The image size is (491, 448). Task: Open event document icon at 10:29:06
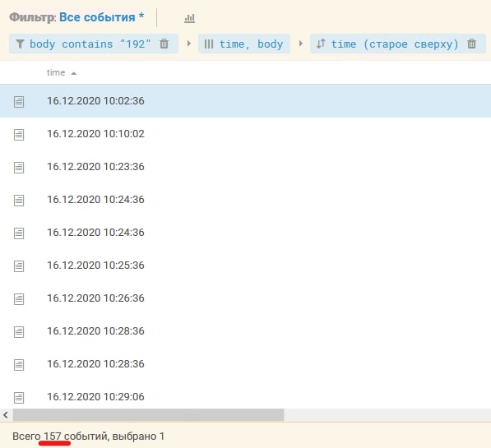tap(19, 398)
